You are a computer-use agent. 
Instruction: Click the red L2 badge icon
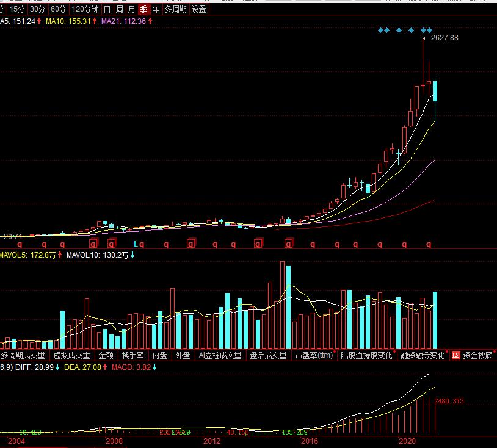tap(456, 355)
